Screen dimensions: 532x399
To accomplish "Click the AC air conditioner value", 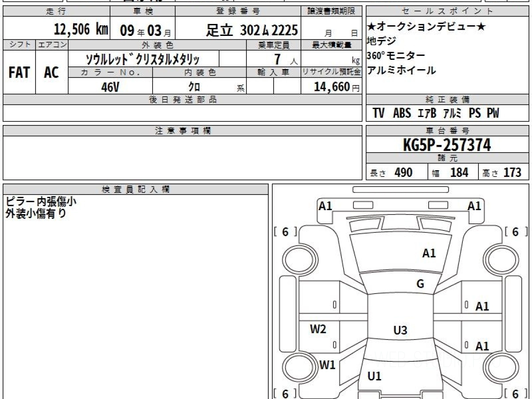I will pyautogui.click(x=51, y=72).
